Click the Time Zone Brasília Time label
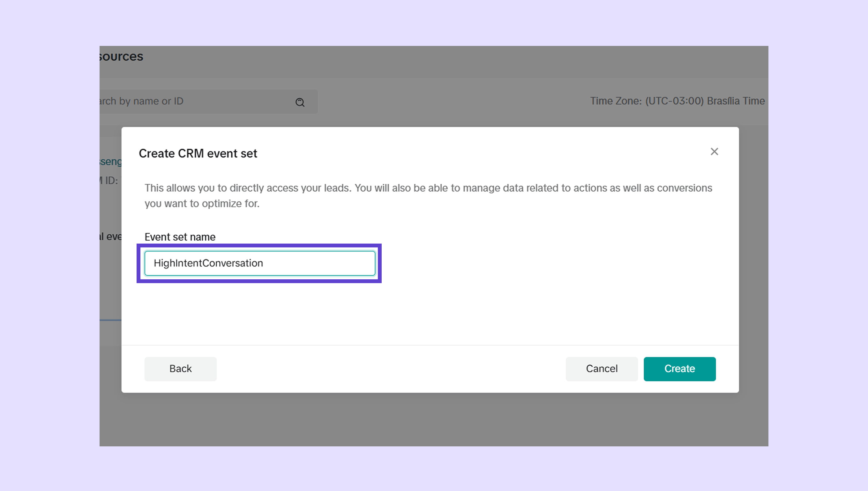The height and width of the screenshot is (491, 868). pyautogui.click(x=677, y=101)
